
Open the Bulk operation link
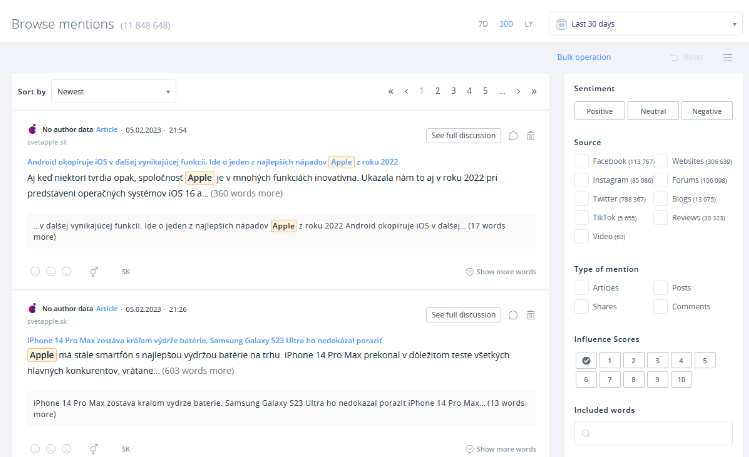click(584, 57)
